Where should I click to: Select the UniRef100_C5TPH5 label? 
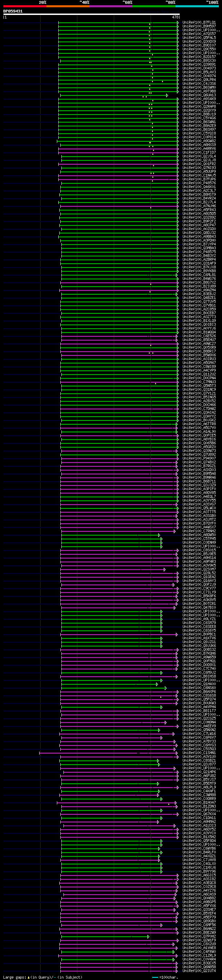click(x=199, y=539)
